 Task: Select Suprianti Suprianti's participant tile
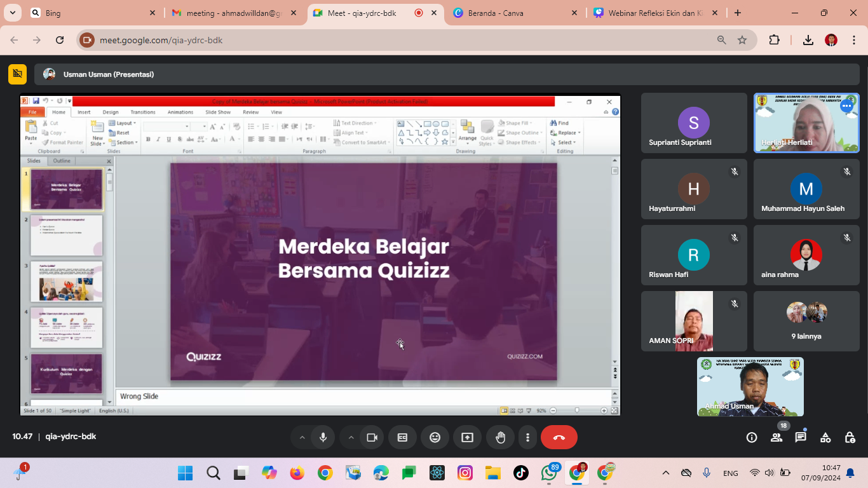[694, 123]
